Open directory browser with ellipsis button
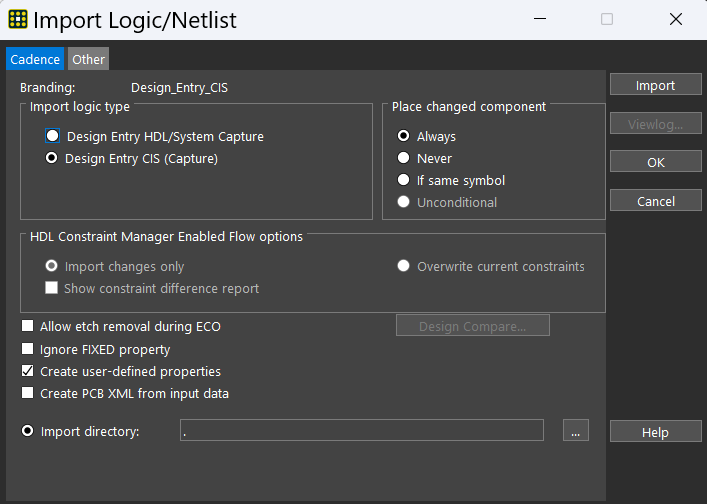The image size is (707, 504). tap(576, 430)
